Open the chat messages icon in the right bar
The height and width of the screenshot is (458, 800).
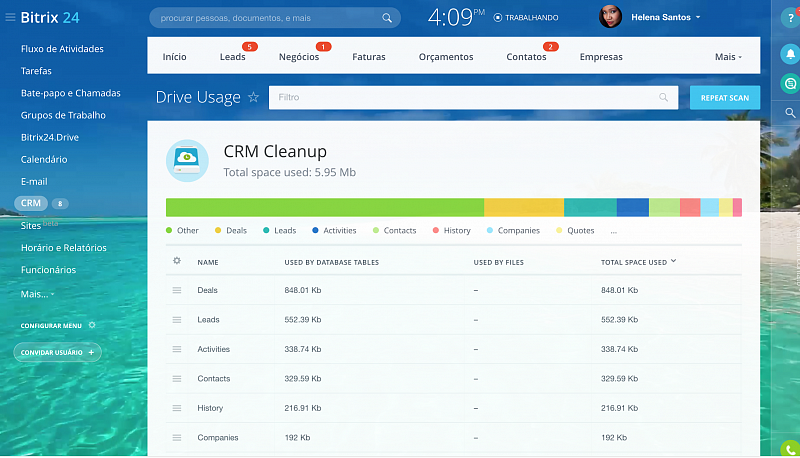(790, 83)
